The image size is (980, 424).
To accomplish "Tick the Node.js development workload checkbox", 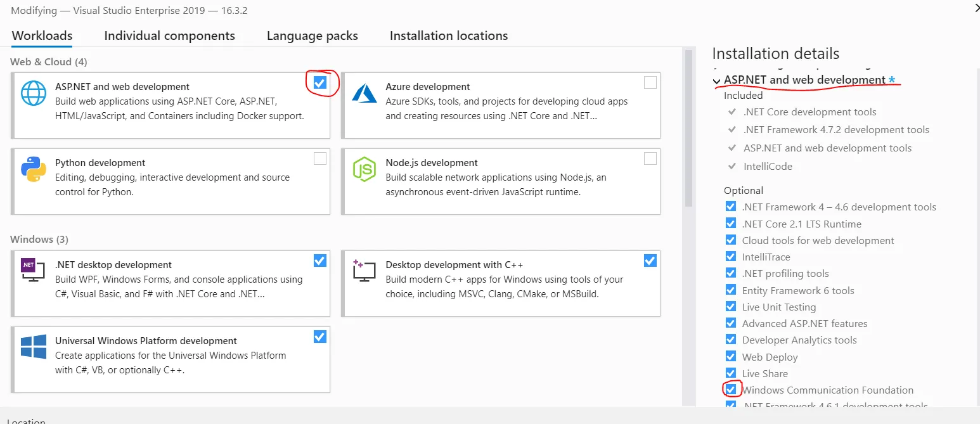I will tap(650, 158).
